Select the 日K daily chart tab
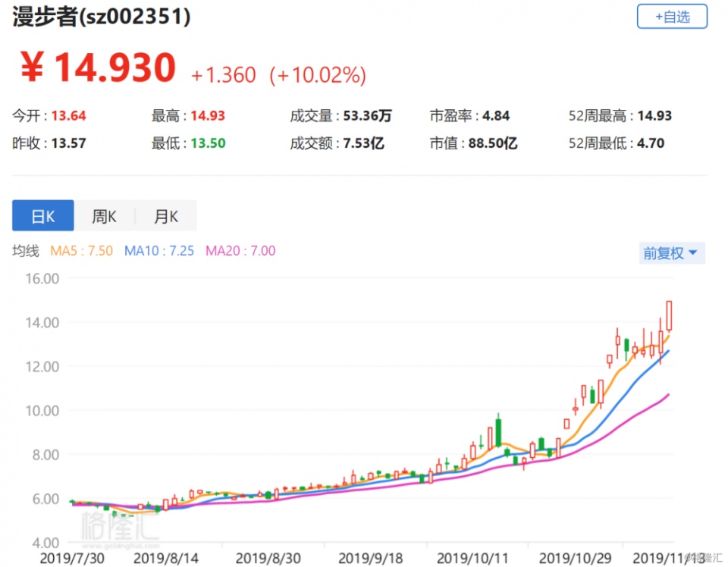Screen dimensions: 728x567 pyautogui.click(x=42, y=216)
